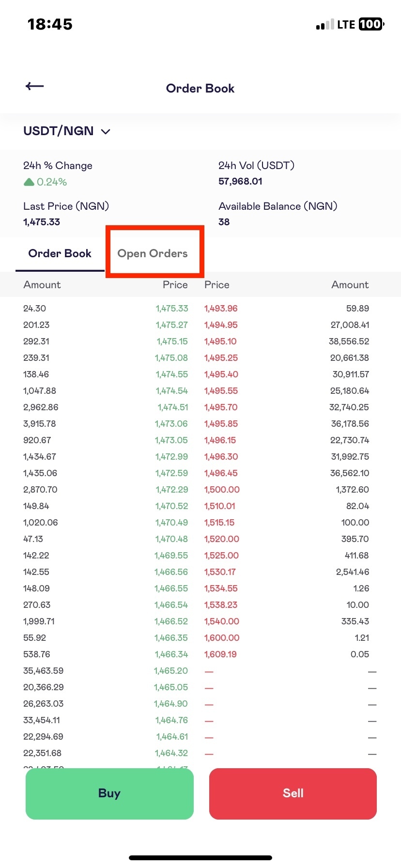Tap the Available Balance value 38
The height and width of the screenshot is (868, 401).
tap(224, 222)
